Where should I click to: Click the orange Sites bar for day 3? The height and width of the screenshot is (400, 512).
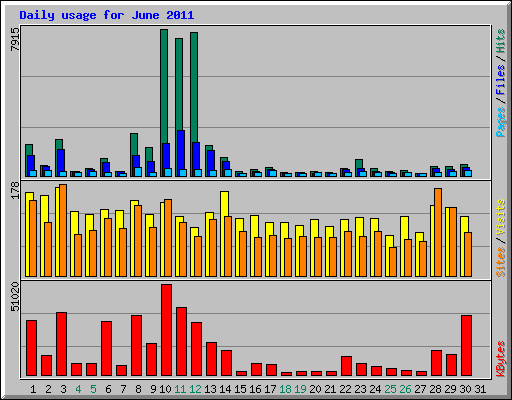pos(63,230)
